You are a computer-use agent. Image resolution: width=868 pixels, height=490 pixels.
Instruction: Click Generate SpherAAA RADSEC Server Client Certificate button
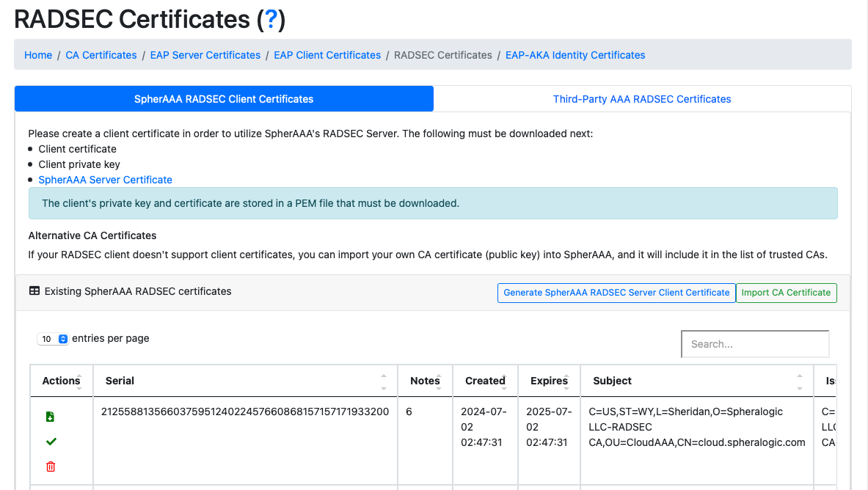coord(616,293)
